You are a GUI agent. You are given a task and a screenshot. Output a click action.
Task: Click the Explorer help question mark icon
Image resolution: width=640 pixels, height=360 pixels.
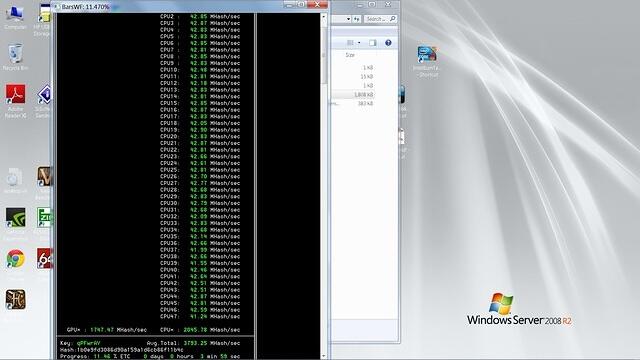click(x=388, y=43)
